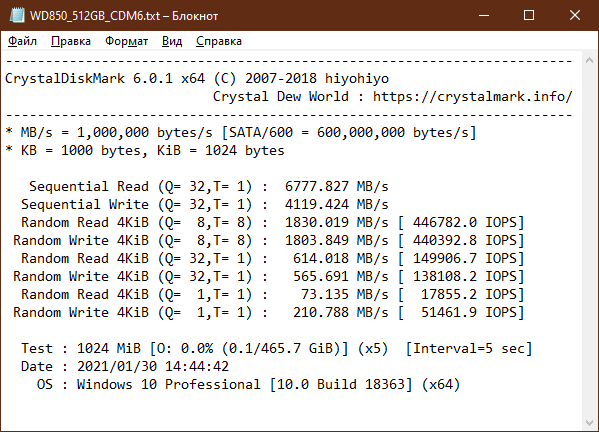
Task: Place cursor in Sequential Write line
Action: 204,204
